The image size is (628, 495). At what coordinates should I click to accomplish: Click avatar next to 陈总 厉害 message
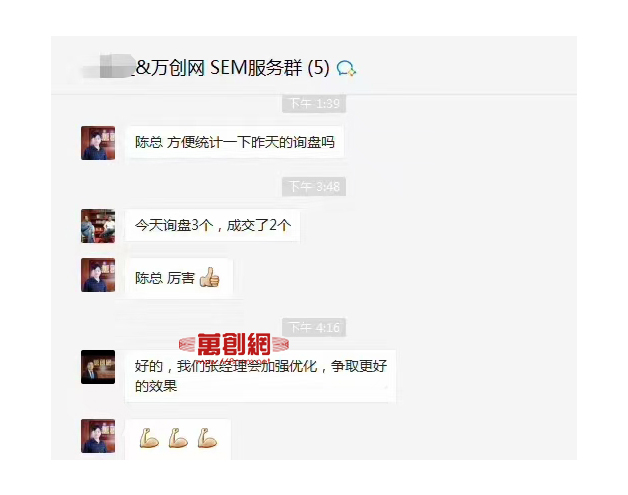coord(98,275)
